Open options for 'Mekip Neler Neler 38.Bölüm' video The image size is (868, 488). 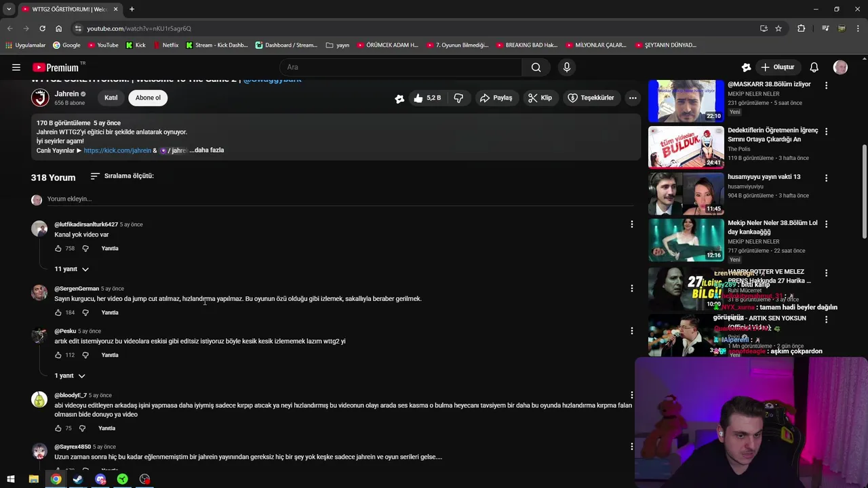coord(826,224)
